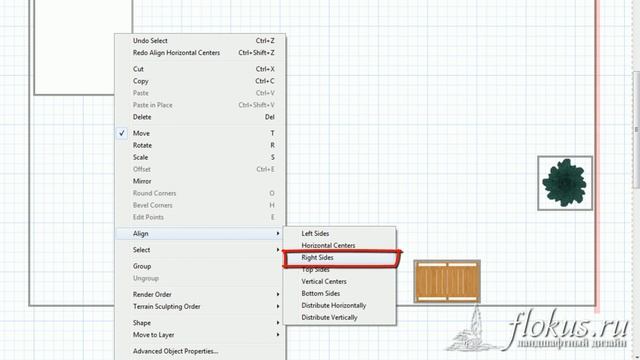Image resolution: width=640 pixels, height=360 pixels.
Task: Click Distribute Horizontally
Action: [x=340, y=305]
